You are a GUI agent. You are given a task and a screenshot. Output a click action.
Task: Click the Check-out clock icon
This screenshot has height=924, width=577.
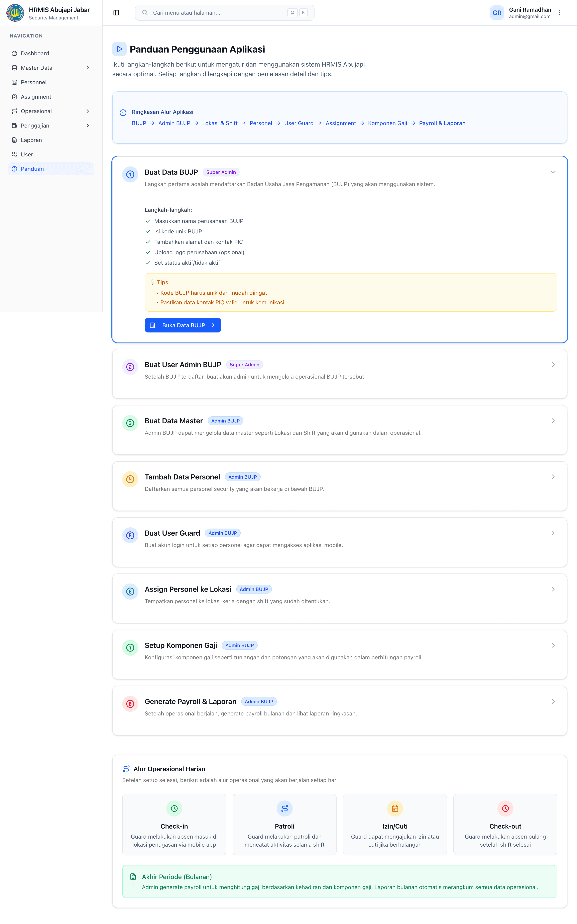click(505, 808)
